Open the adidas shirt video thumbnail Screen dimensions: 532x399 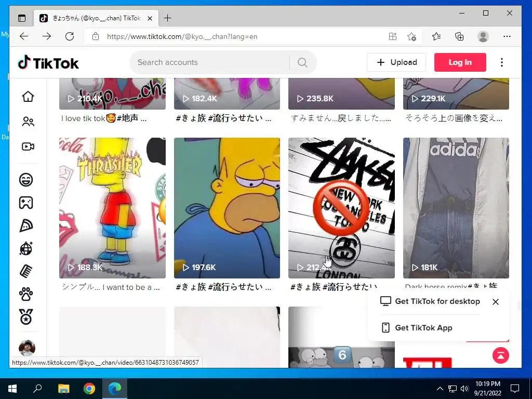pyautogui.click(x=456, y=208)
